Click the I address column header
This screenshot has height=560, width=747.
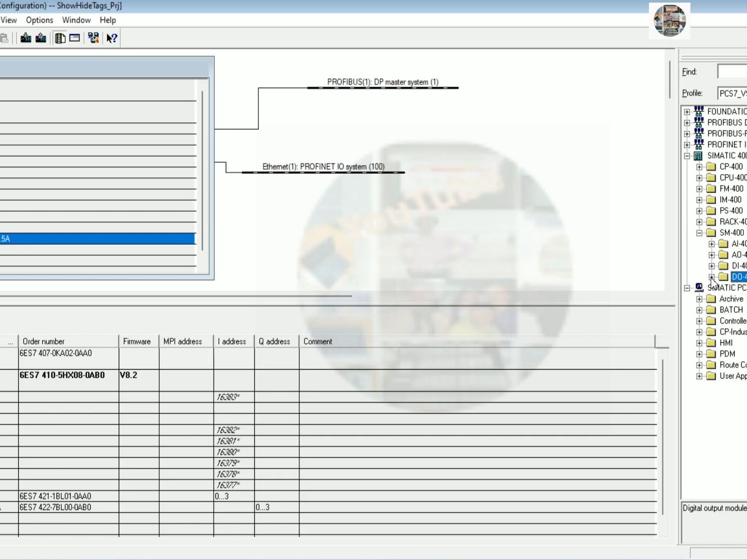coord(234,341)
